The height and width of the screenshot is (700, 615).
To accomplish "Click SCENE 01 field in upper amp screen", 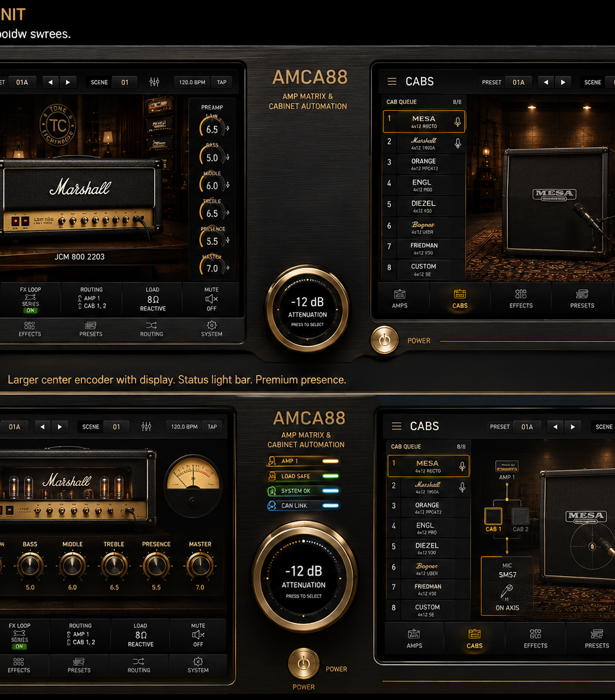I will pyautogui.click(x=113, y=82).
